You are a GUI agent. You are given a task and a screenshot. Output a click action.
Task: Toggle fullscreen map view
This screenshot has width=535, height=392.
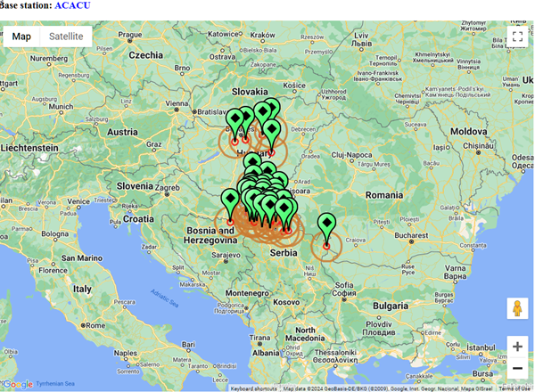517,37
